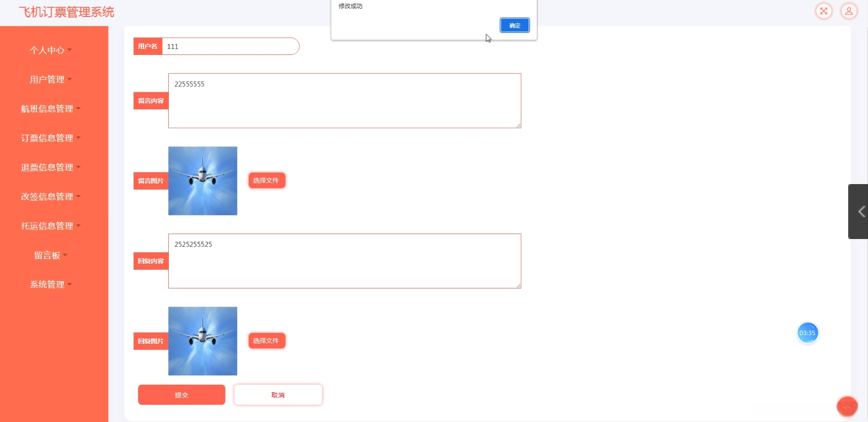Open the 退票信息管理 menu
The height and width of the screenshot is (422, 868).
(51, 168)
